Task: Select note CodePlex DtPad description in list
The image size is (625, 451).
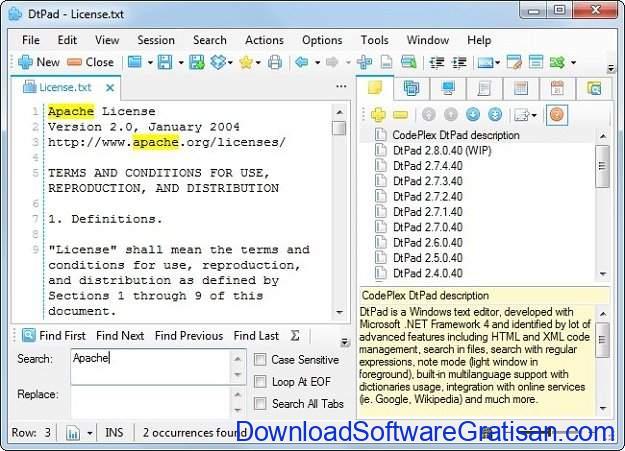Action: click(456, 135)
